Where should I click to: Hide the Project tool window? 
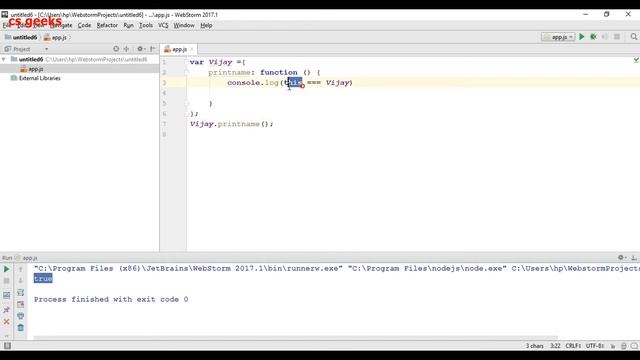pyautogui.click(x=153, y=49)
